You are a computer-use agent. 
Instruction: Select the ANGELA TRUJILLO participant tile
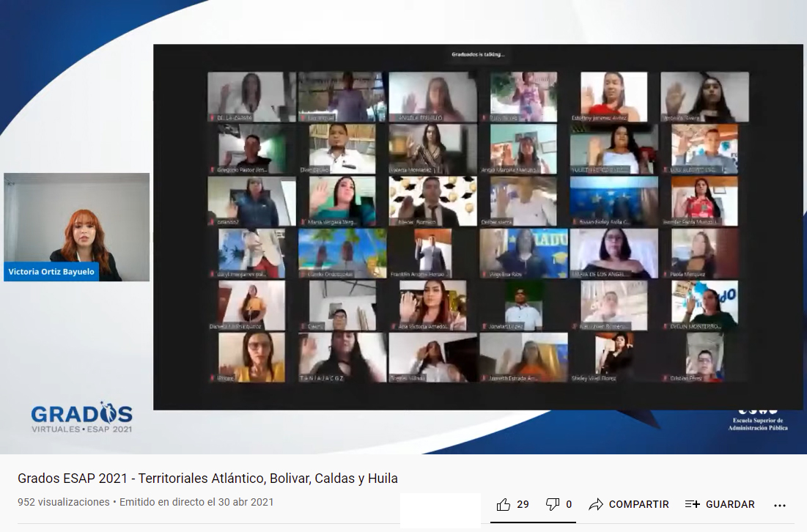pos(432,97)
